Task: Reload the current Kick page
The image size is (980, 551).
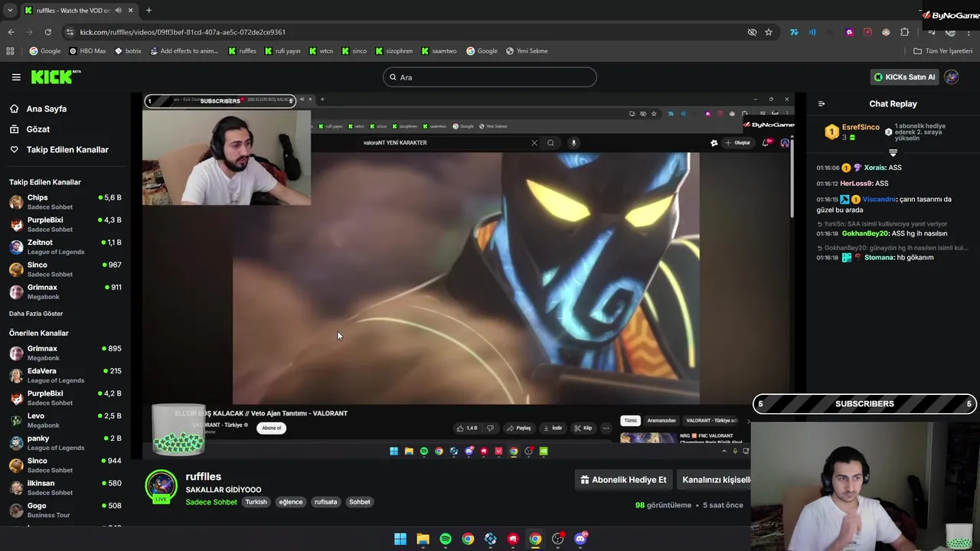Action: pyautogui.click(x=47, y=32)
